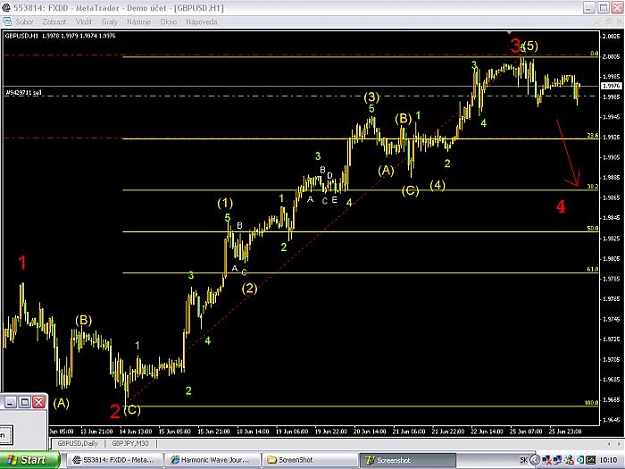Select the large red wave label 1
625x469 pixels.
(x=22, y=263)
